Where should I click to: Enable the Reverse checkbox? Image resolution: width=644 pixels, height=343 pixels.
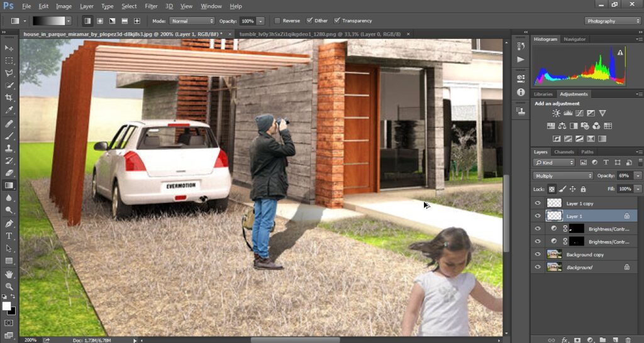pos(278,21)
